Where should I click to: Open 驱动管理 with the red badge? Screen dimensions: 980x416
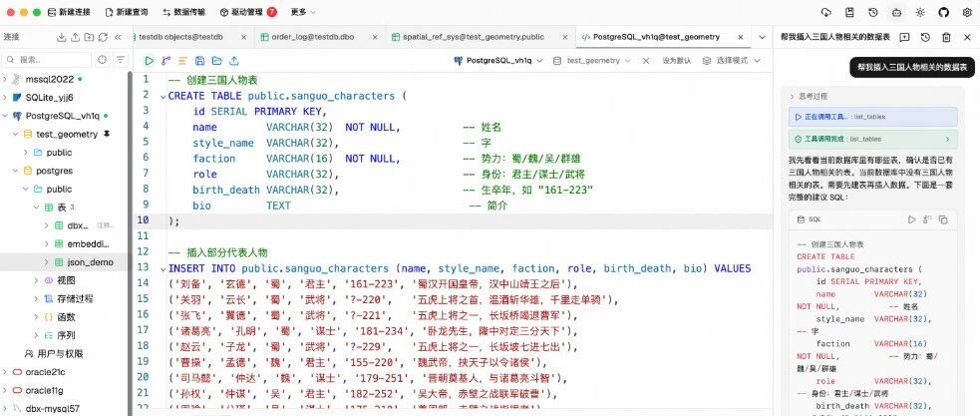click(x=248, y=12)
